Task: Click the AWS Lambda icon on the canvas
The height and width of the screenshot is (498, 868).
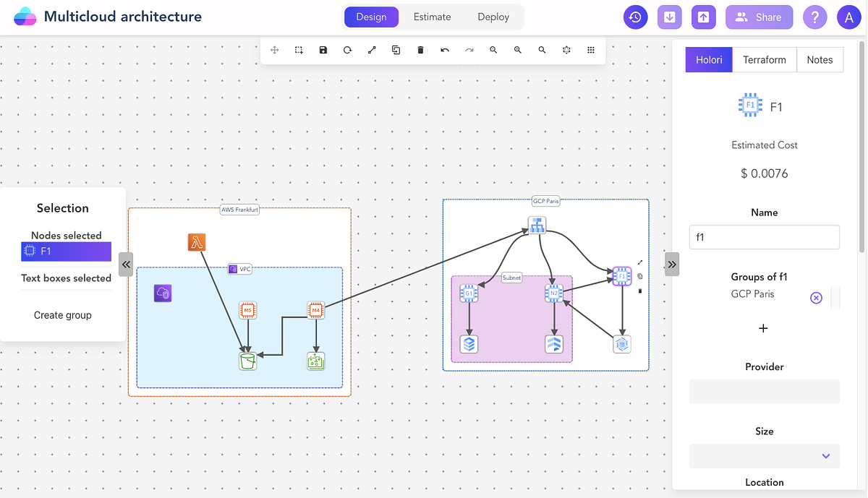Action: tap(197, 243)
